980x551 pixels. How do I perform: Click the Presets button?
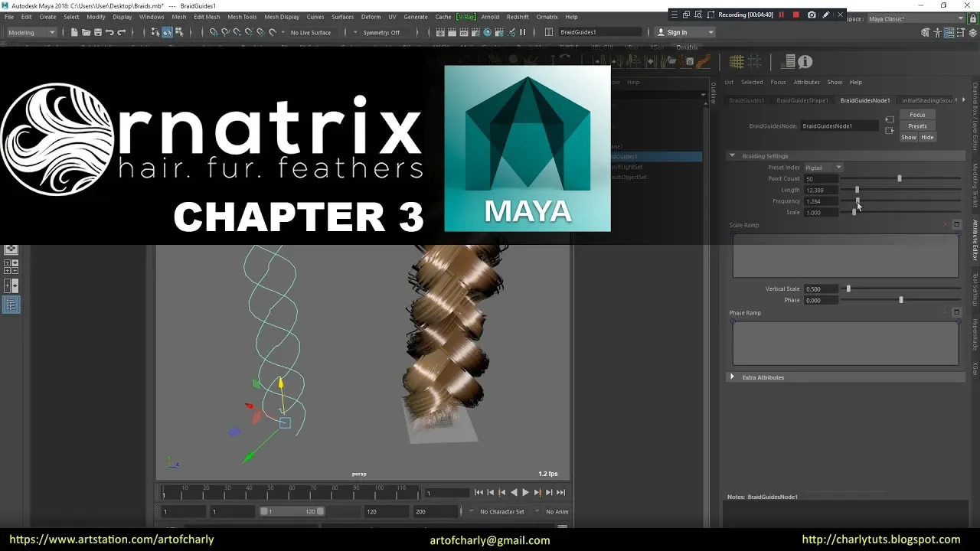pos(917,126)
